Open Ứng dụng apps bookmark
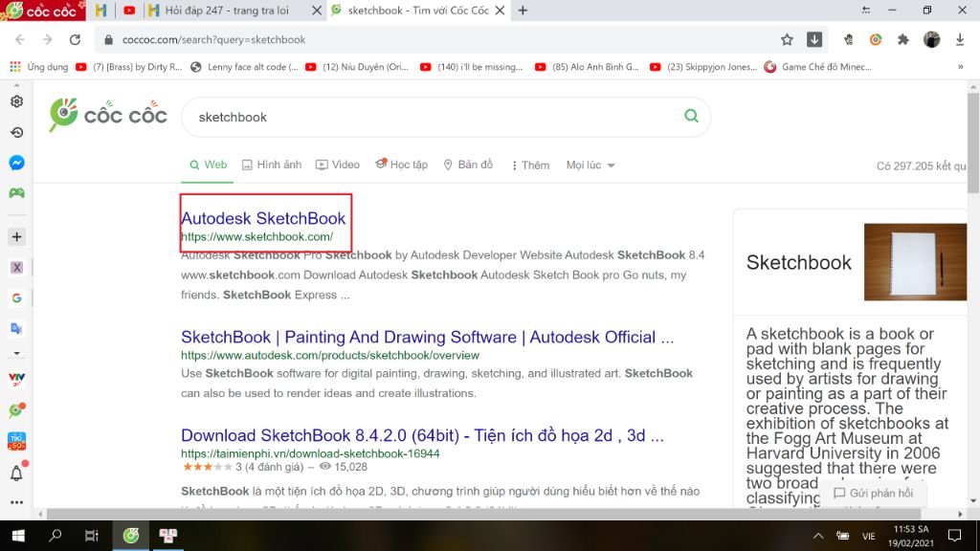The height and width of the screenshot is (551, 980). [x=38, y=67]
